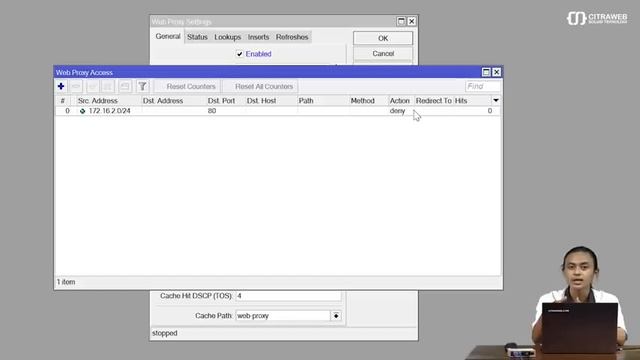Click the remove rule minus icon
The height and width of the screenshot is (360, 640).
76,86
